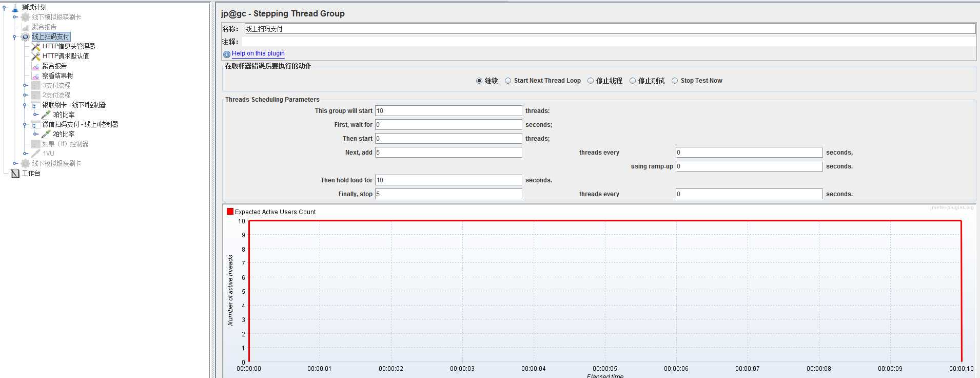Click the greyed-out 聚合报告 icon directly under 测试计划

[x=25, y=27]
